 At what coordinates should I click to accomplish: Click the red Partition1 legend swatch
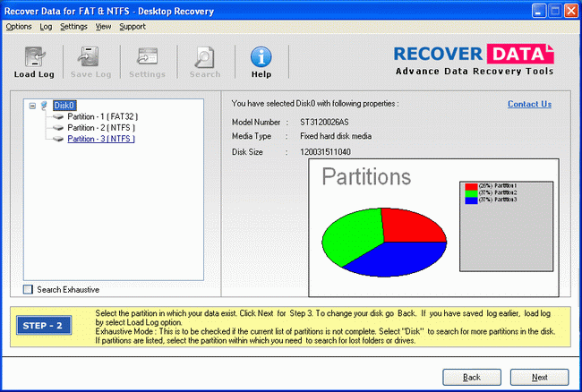pyautogui.click(x=471, y=185)
